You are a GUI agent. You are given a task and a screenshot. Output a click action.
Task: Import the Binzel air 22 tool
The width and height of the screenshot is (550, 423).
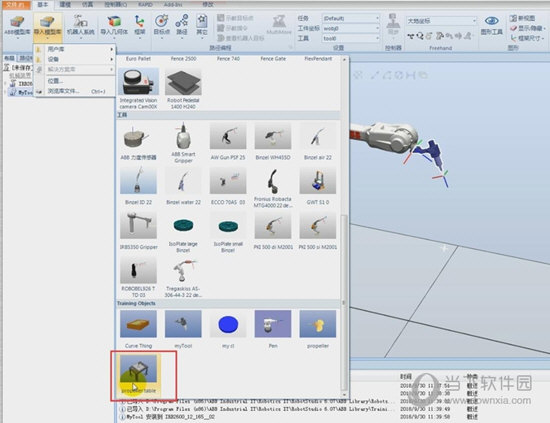[318, 142]
